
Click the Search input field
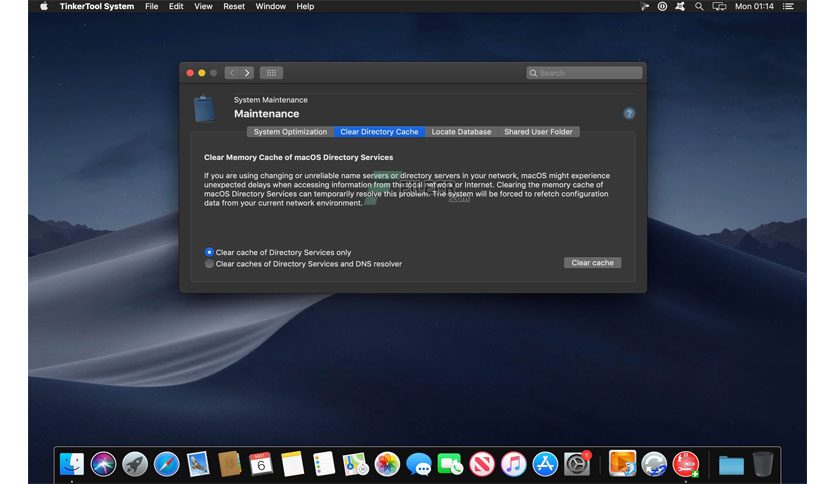point(584,73)
